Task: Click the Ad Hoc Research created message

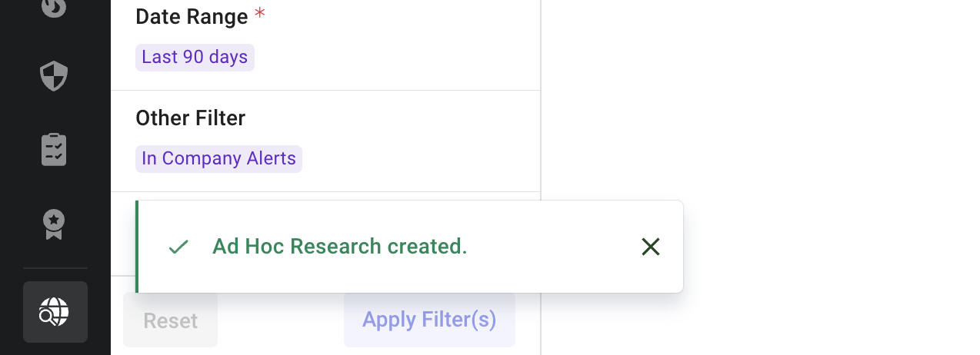Action: (x=339, y=247)
